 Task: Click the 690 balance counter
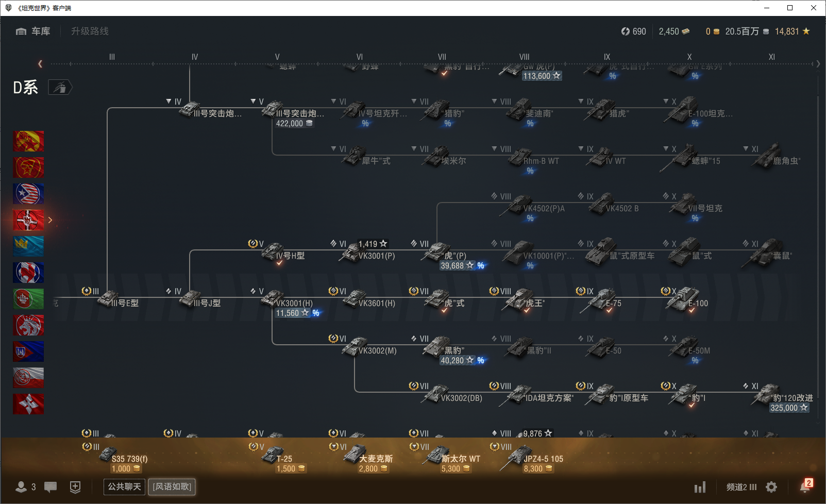(633, 31)
